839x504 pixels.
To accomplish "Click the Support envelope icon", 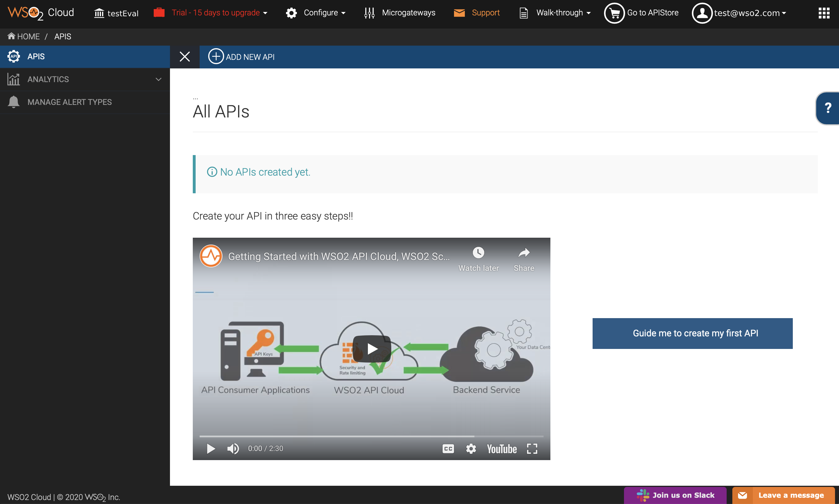I will point(459,13).
